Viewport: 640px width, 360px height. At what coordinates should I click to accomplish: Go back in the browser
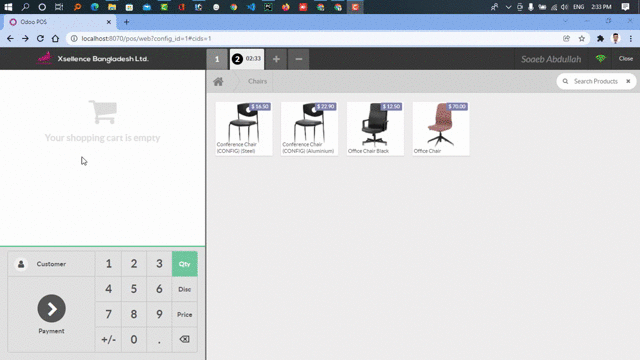tap(10, 38)
